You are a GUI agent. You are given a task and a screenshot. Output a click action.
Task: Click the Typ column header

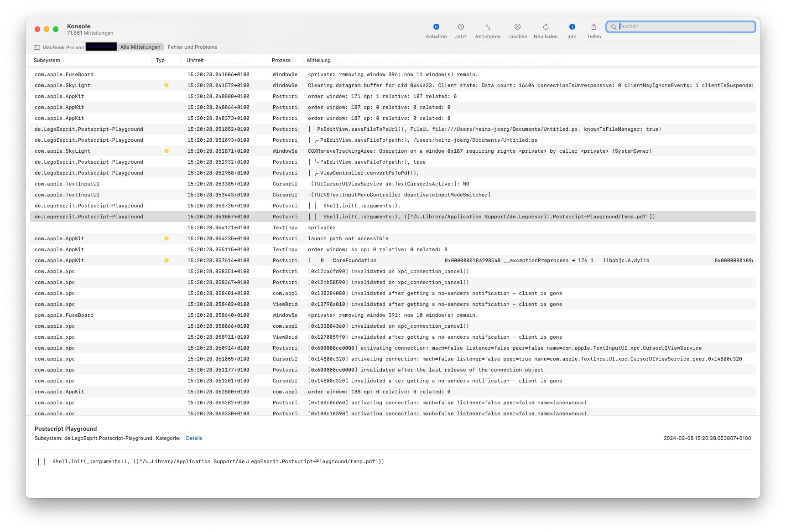pyautogui.click(x=160, y=60)
